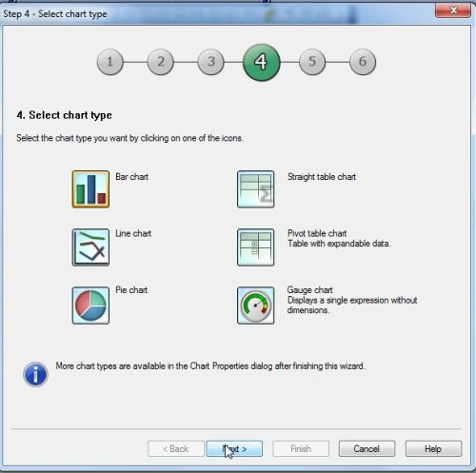The width and height of the screenshot is (476, 473).
Task: Click step 6 circle in progress indicator
Action: pos(363,62)
